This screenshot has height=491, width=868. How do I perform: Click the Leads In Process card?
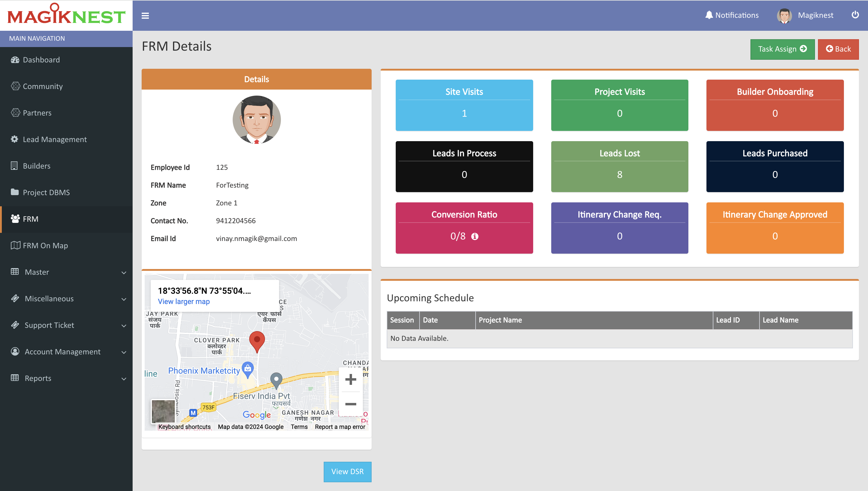[464, 166]
